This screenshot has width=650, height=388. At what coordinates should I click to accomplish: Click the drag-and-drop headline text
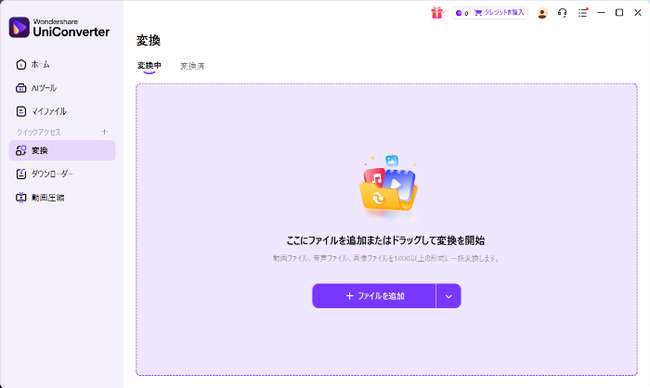386,240
